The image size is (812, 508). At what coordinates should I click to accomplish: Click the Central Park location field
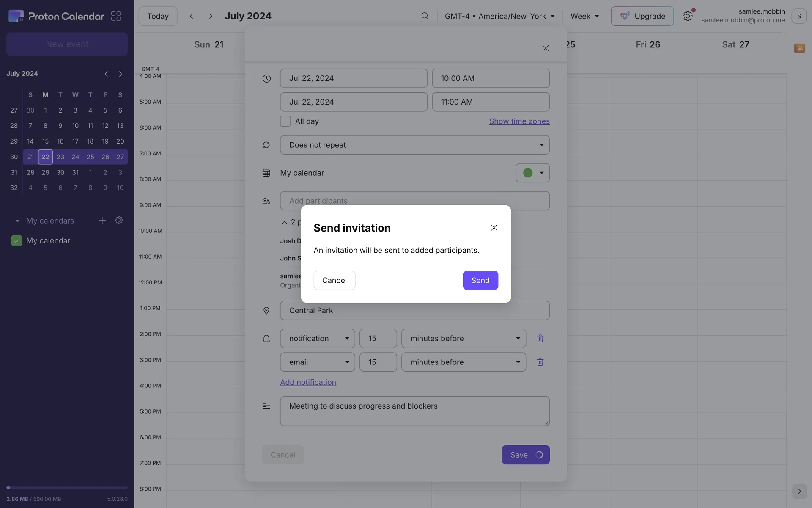click(x=414, y=310)
